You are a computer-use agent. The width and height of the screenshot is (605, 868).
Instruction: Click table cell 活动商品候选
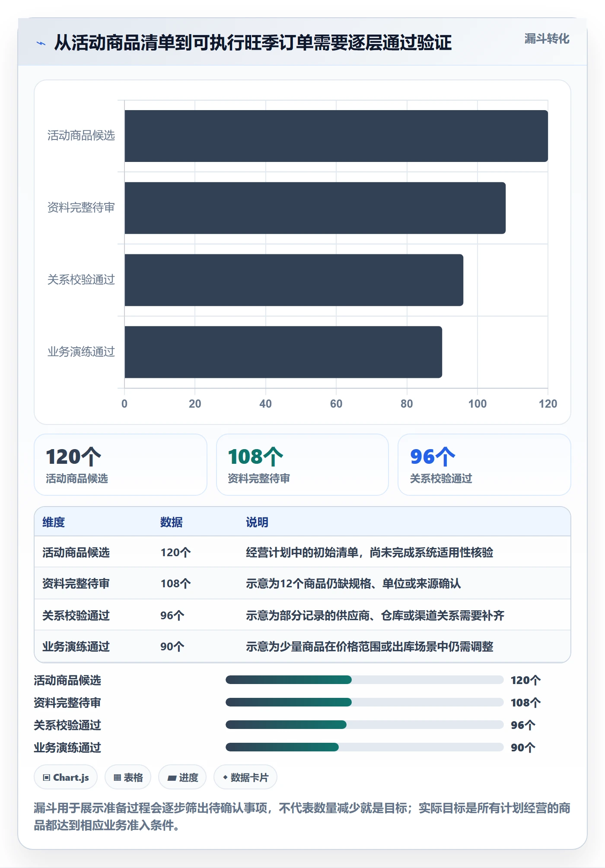click(x=76, y=552)
